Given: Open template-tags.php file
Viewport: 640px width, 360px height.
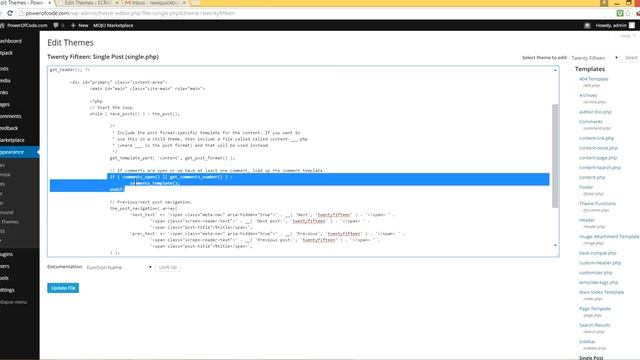Looking at the screenshot, I should pos(598,282).
